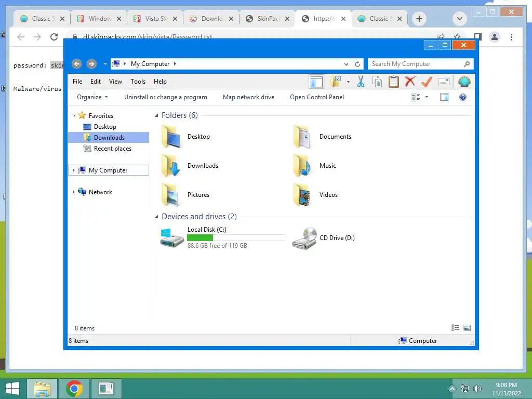Open the View menu

(115, 82)
